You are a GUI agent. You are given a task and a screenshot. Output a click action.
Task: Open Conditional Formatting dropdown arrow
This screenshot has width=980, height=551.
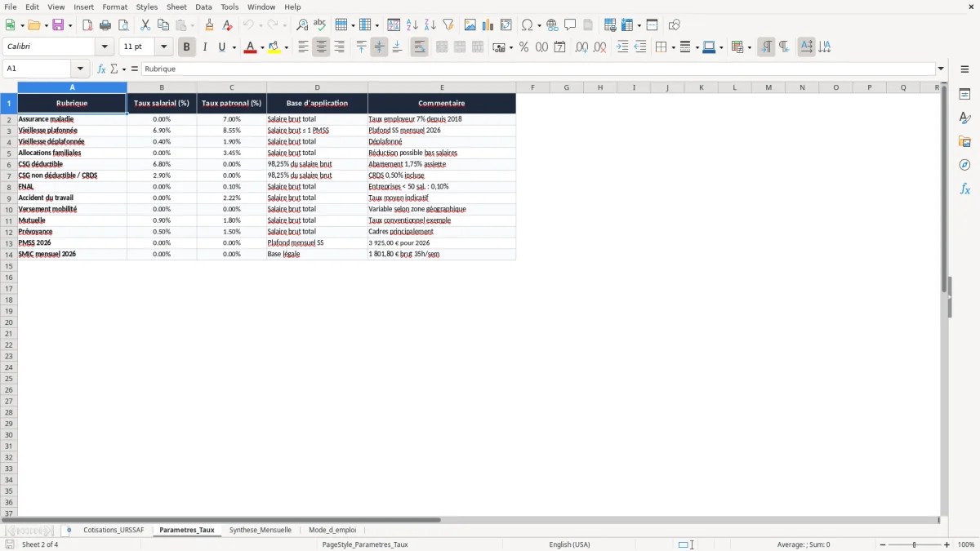click(x=749, y=47)
